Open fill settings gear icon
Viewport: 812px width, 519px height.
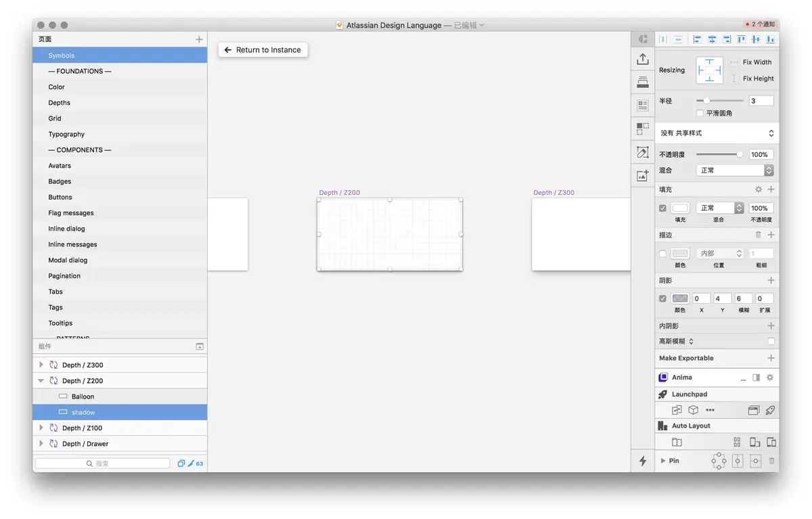tap(759, 189)
